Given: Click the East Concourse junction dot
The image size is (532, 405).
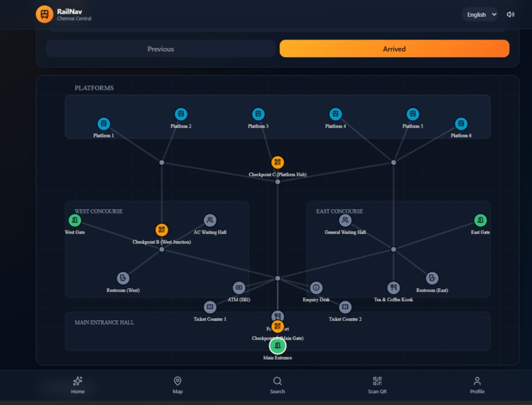Looking at the screenshot, I should [393, 250].
